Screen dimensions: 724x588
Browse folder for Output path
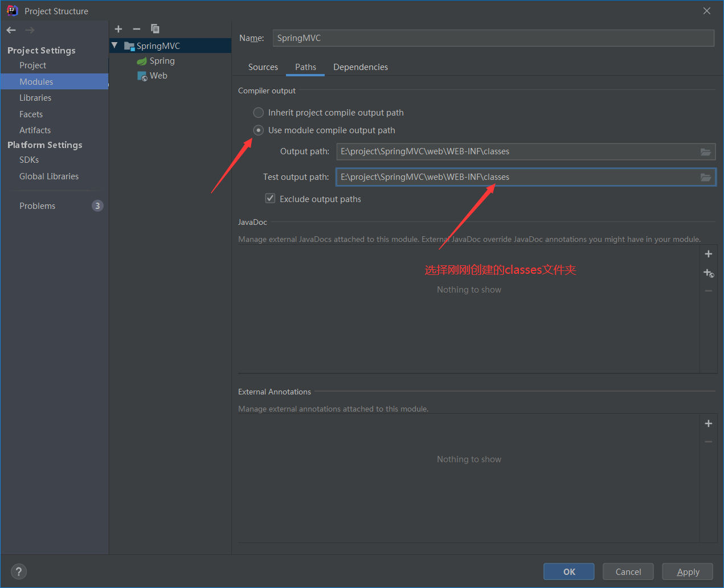click(x=705, y=152)
